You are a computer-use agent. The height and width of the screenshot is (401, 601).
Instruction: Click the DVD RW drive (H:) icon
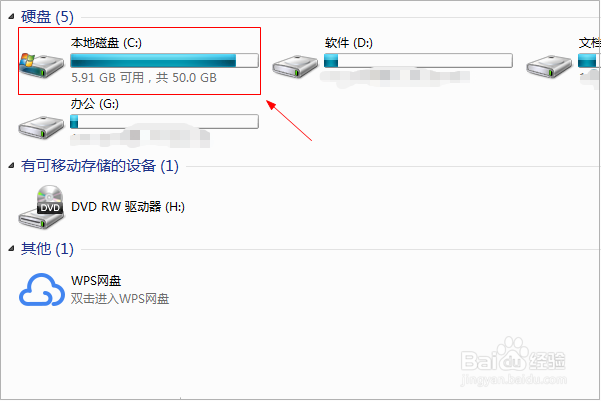pyautogui.click(x=41, y=207)
